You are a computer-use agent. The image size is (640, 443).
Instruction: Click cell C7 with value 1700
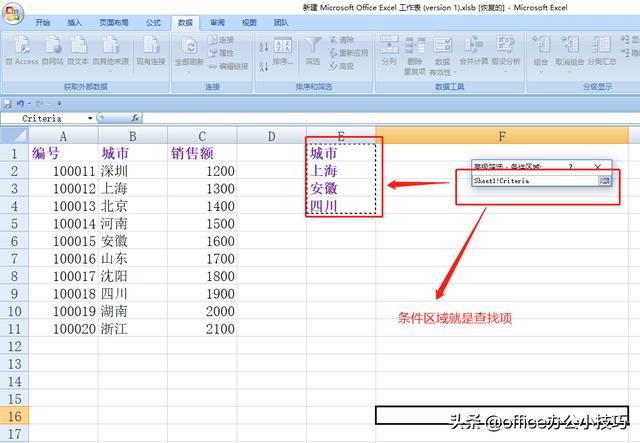pos(202,258)
